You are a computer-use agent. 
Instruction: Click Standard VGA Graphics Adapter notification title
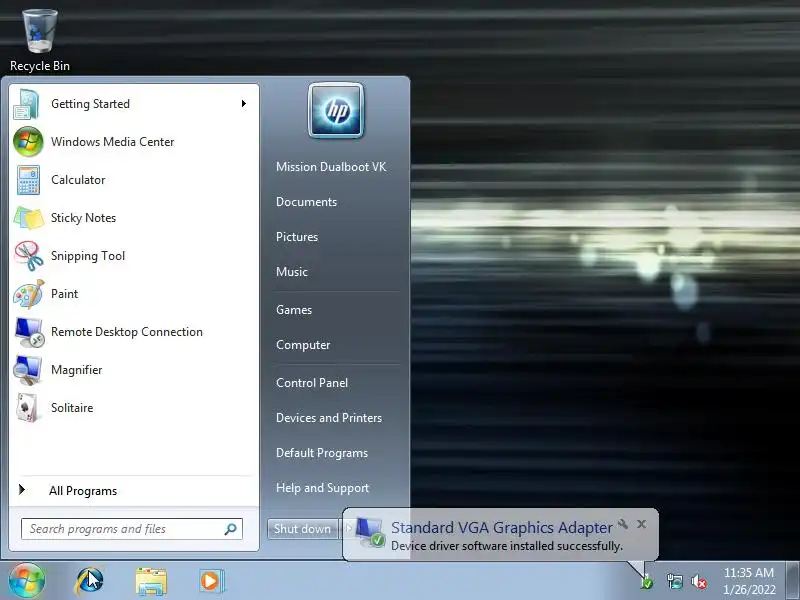[x=502, y=528]
